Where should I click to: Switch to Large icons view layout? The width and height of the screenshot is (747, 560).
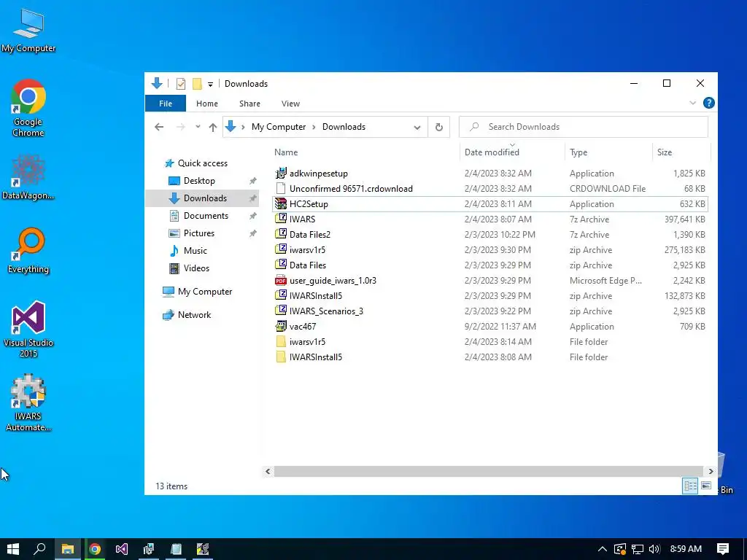pos(706,486)
